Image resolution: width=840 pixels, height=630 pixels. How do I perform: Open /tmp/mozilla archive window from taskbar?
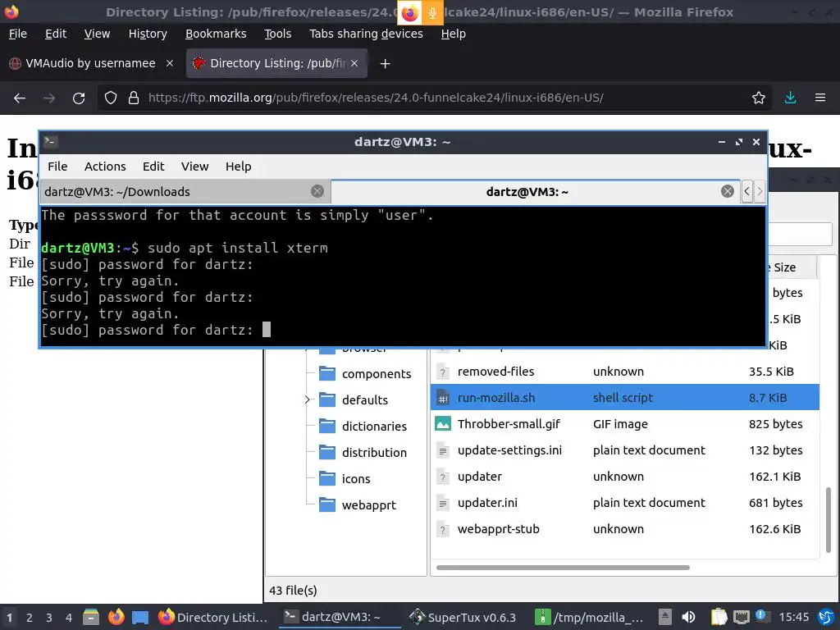(x=589, y=617)
